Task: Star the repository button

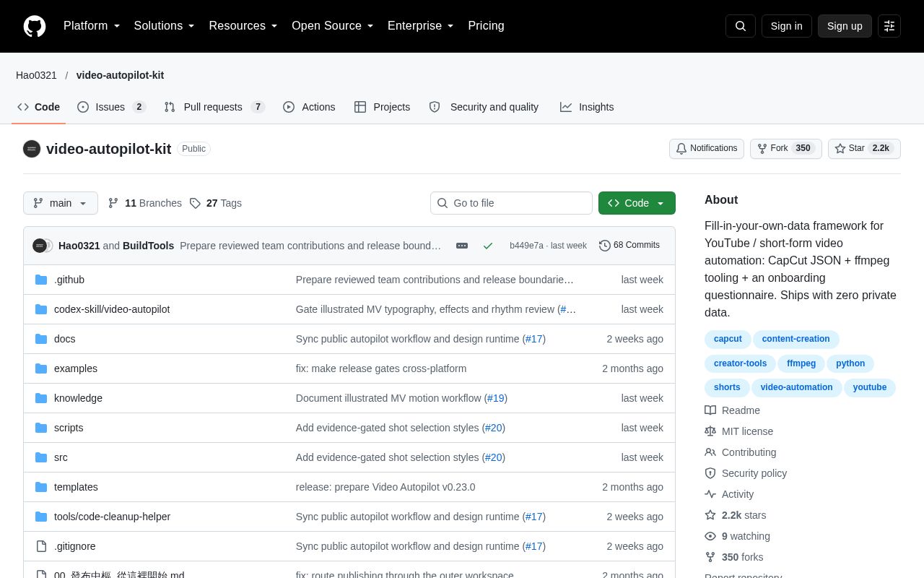Action: pos(864,149)
